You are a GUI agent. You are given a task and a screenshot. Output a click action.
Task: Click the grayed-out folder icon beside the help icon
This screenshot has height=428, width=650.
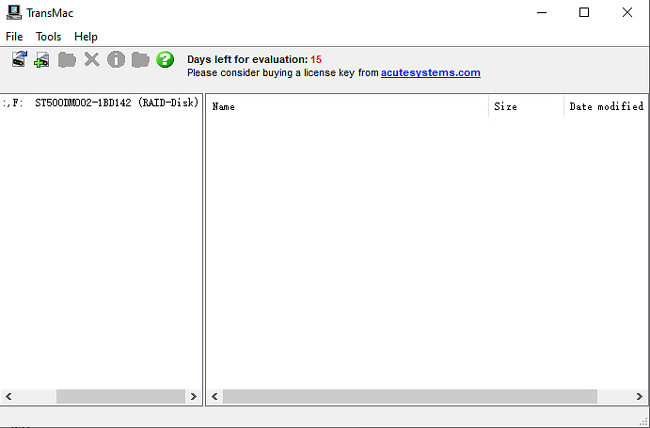140,60
